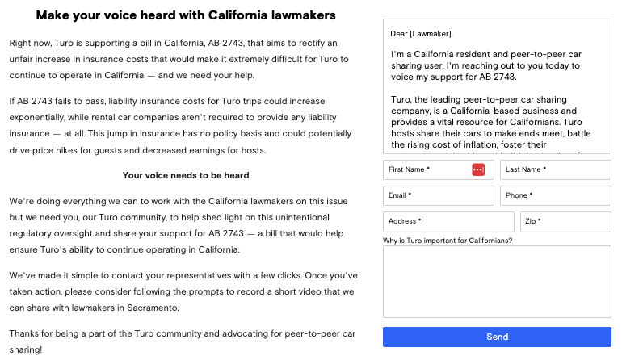Focus the Address input field
Image resolution: width=622 pixels, height=364 pixels.
pyautogui.click(x=448, y=221)
